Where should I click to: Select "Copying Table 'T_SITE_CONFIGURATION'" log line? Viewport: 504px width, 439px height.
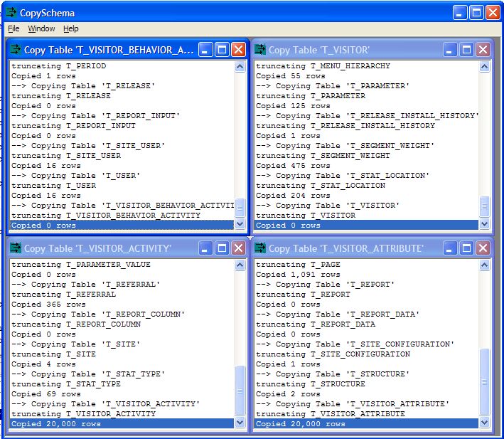coord(355,344)
